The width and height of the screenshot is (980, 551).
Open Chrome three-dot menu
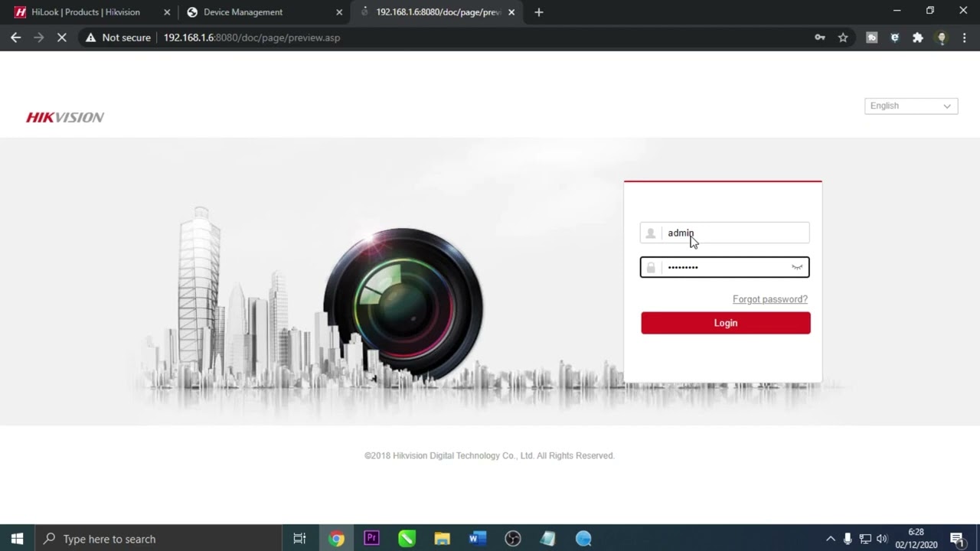[x=964, y=37]
